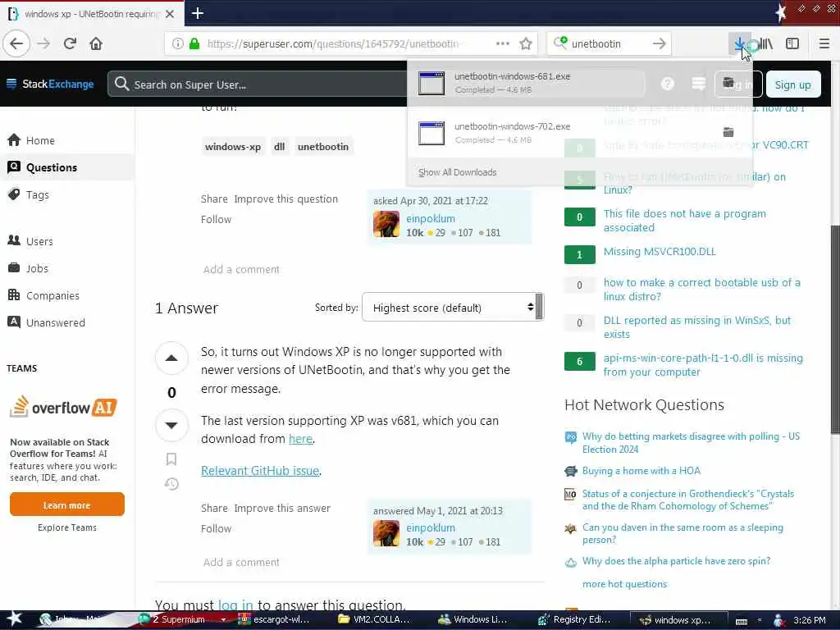Click the Start star button on taskbar
Viewport: 840px width, 630px height.
[x=13, y=619]
